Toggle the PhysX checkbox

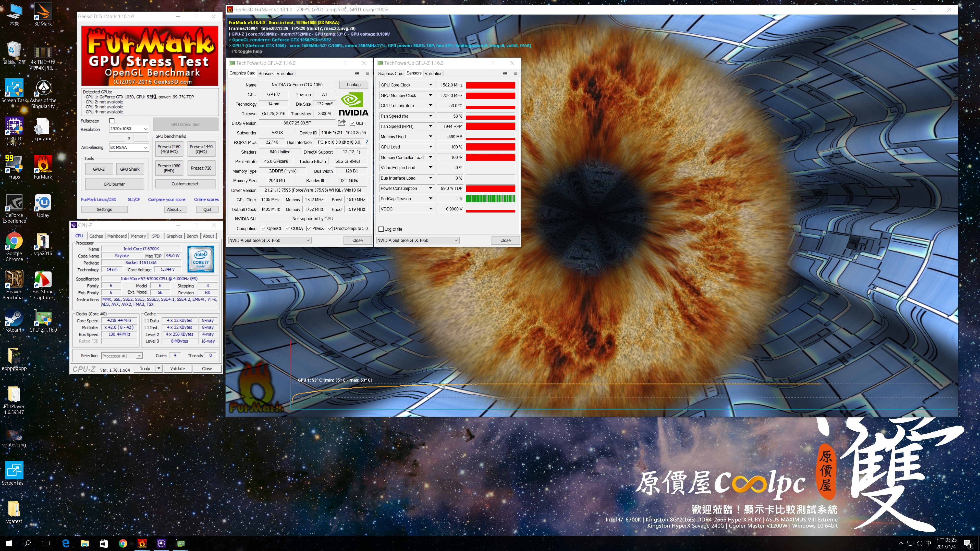coord(309,229)
